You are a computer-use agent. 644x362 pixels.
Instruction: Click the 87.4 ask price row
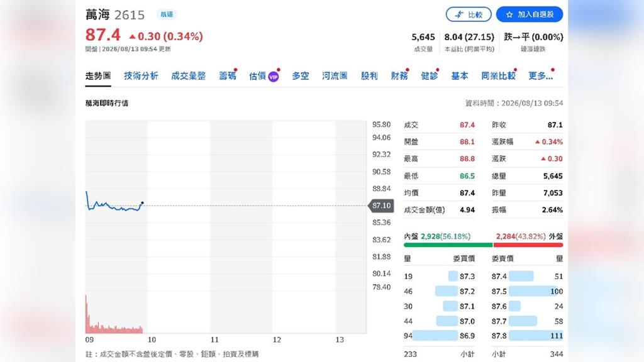528,277
